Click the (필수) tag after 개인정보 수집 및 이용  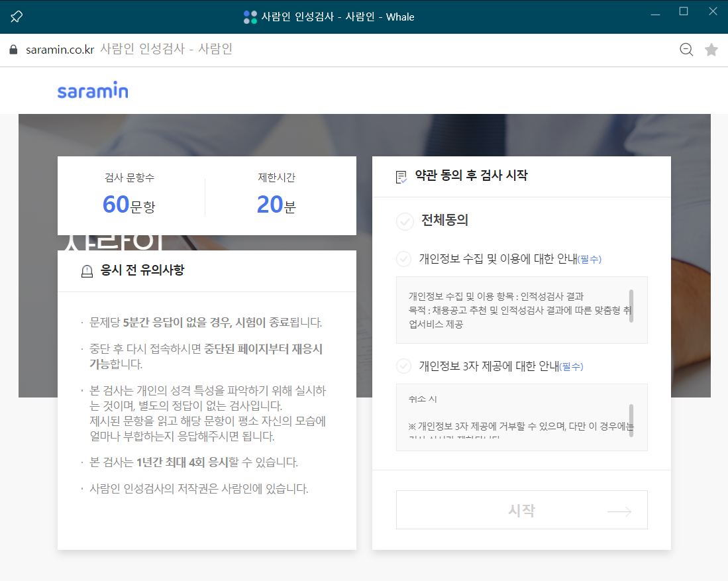(589, 260)
